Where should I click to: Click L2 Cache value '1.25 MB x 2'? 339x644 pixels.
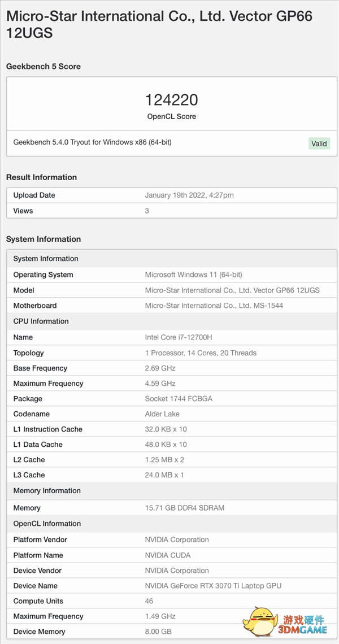[164, 460]
